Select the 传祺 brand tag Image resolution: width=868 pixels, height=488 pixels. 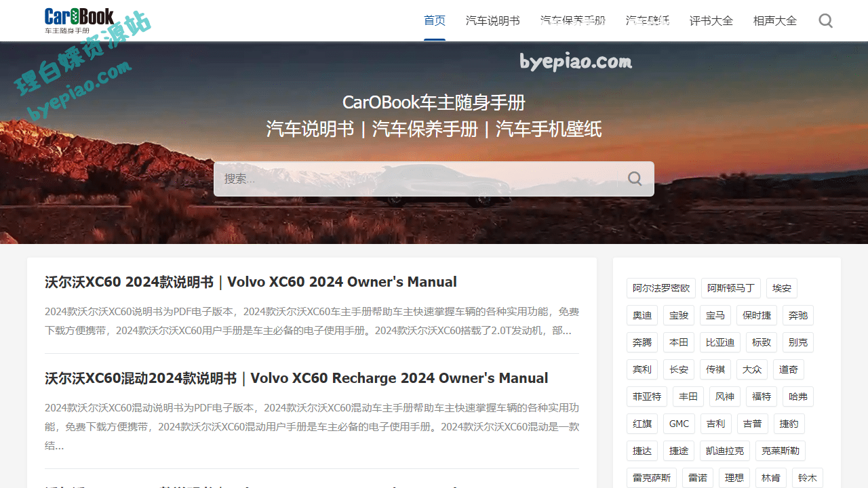pyautogui.click(x=715, y=369)
